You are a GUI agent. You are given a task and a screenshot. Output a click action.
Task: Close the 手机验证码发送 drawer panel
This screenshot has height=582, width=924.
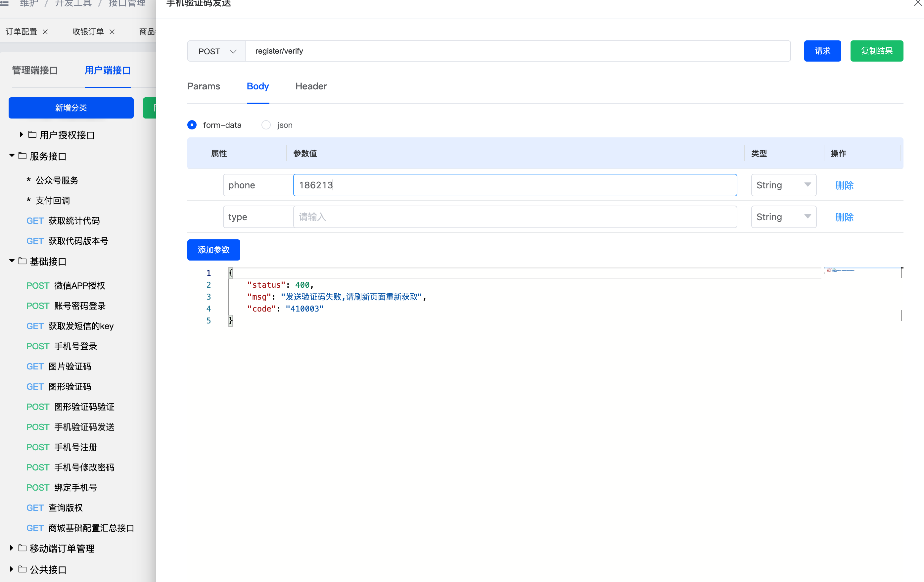coord(917,3)
